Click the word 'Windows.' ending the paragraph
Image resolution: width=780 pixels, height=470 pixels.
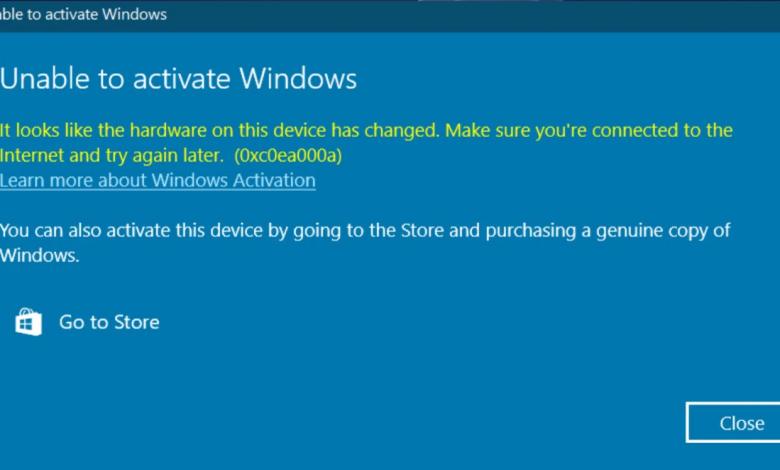click(39, 255)
